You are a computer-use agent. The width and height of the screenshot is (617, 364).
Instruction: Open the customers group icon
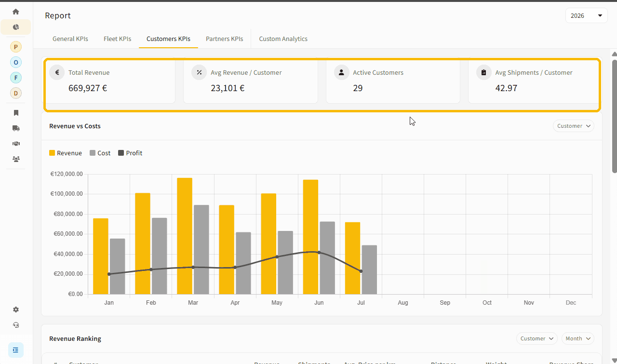[x=16, y=159]
